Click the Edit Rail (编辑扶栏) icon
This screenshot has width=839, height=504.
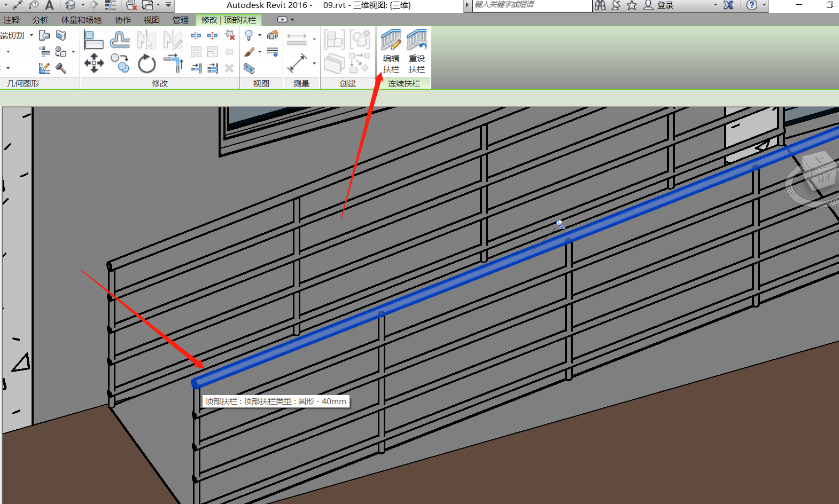(391, 42)
